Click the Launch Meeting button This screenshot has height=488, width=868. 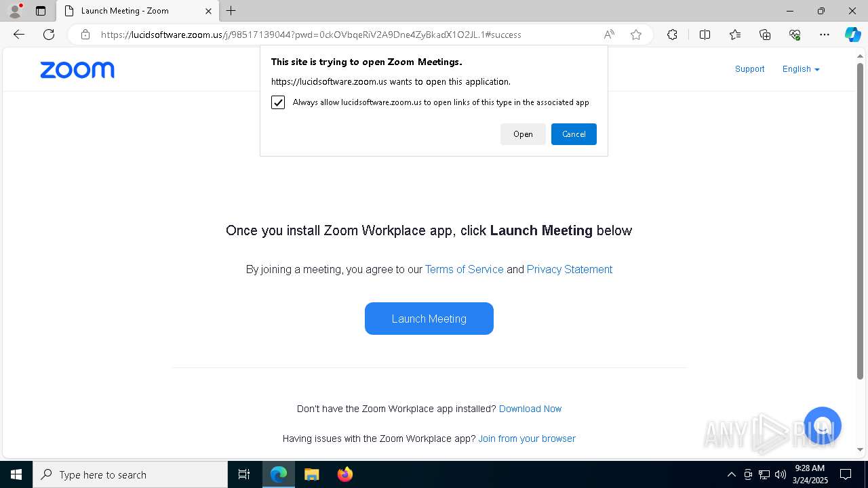pyautogui.click(x=429, y=319)
